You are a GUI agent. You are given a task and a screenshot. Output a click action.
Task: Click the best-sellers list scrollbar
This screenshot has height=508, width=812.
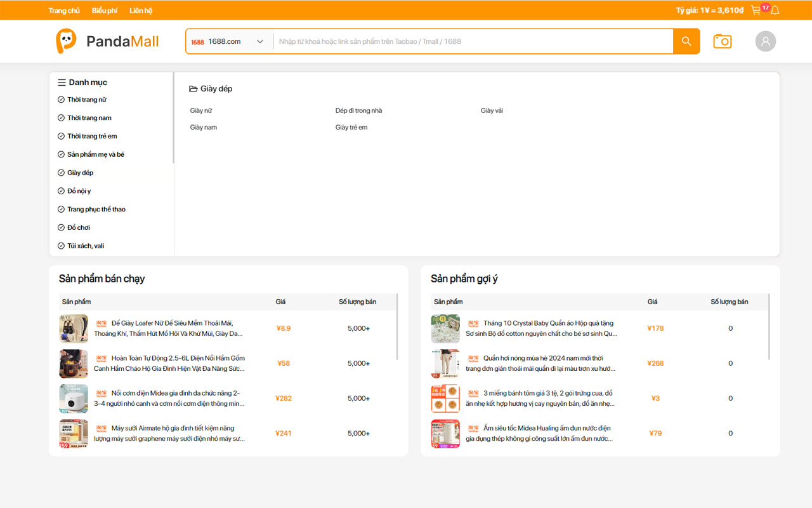coord(398,326)
